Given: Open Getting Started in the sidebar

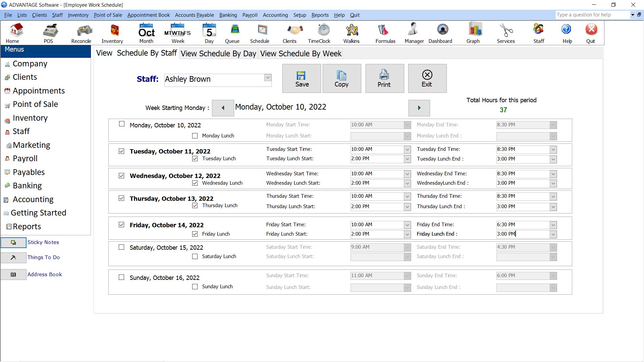Looking at the screenshot, I should coord(38,213).
